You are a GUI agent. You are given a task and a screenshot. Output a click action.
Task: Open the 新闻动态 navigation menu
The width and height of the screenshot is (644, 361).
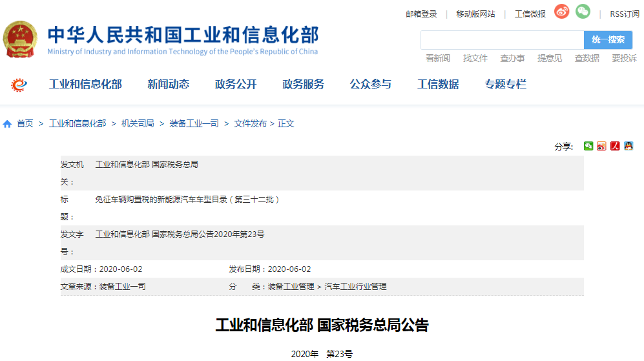168,84
